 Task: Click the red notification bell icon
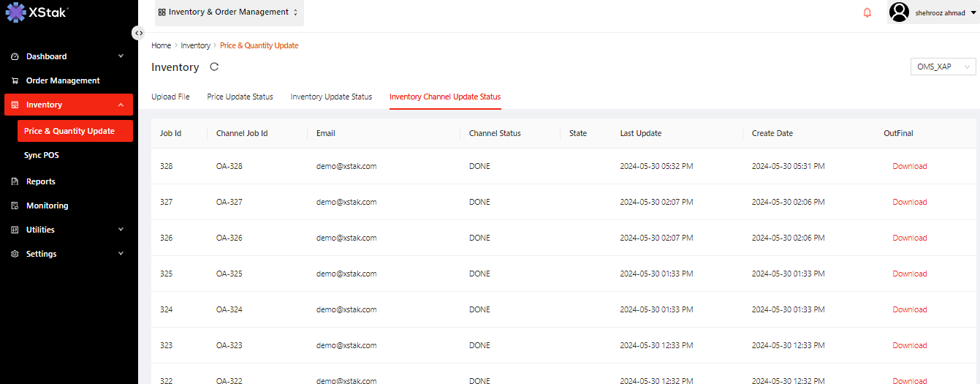click(867, 12)
